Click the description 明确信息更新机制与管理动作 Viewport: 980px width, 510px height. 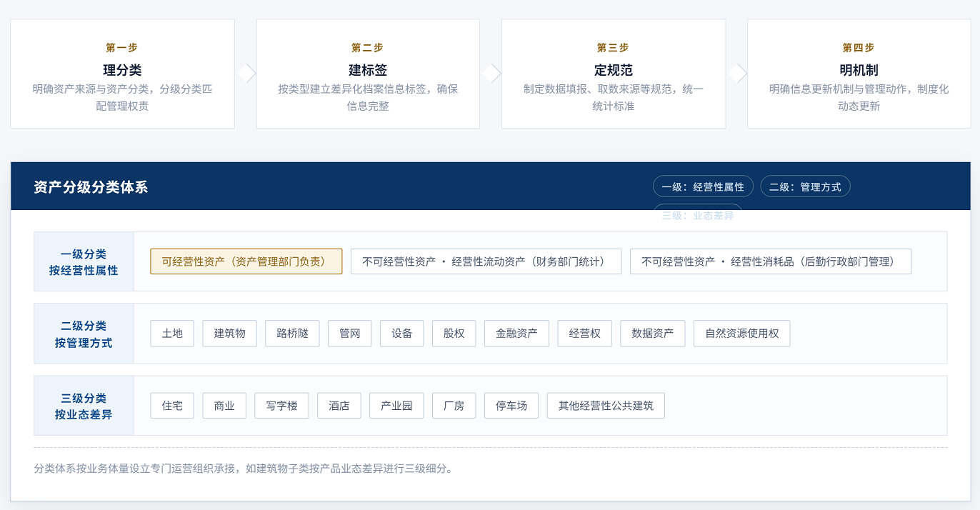tap(859, 98)
